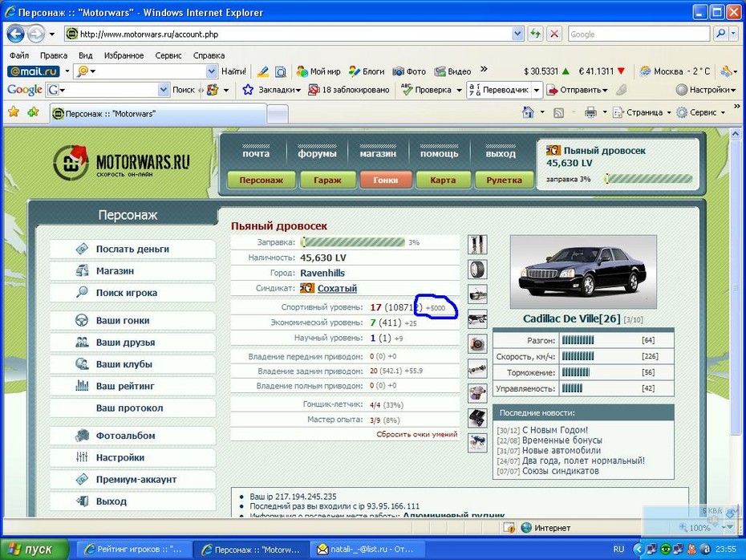Click the Stop loading red X icon
Viewport: 746px width, 560px height.
[x=554, y=34]
